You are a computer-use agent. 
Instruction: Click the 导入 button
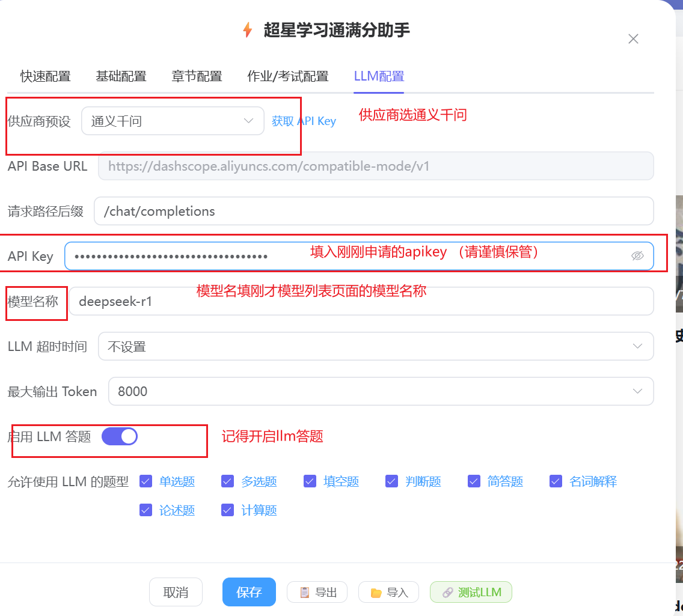point(388,592)
